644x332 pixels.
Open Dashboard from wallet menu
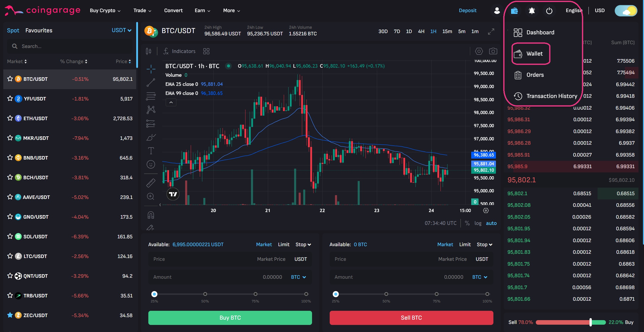(x=534, y=32)
